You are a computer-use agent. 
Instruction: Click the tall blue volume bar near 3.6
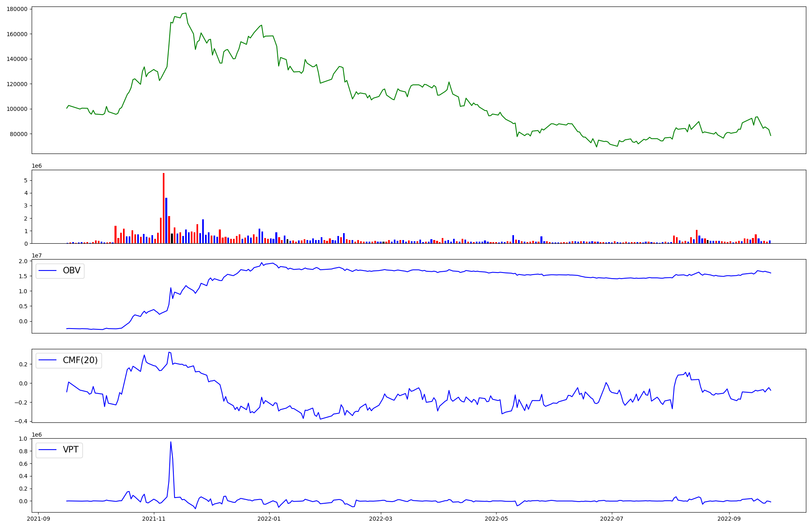point(166,221)
